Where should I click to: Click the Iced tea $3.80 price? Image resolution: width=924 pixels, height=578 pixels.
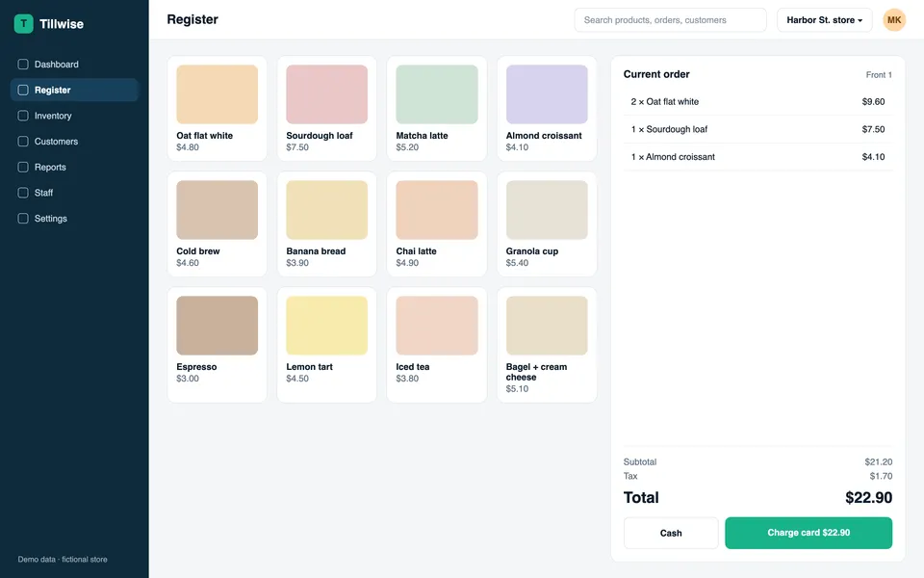pyautogui.click(x=407, y=379)
